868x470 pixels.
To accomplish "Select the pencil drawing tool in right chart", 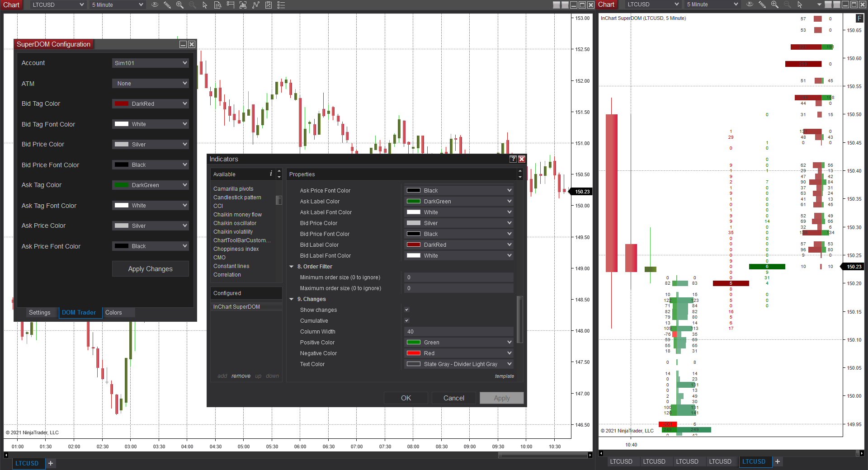I will point(762,4).
